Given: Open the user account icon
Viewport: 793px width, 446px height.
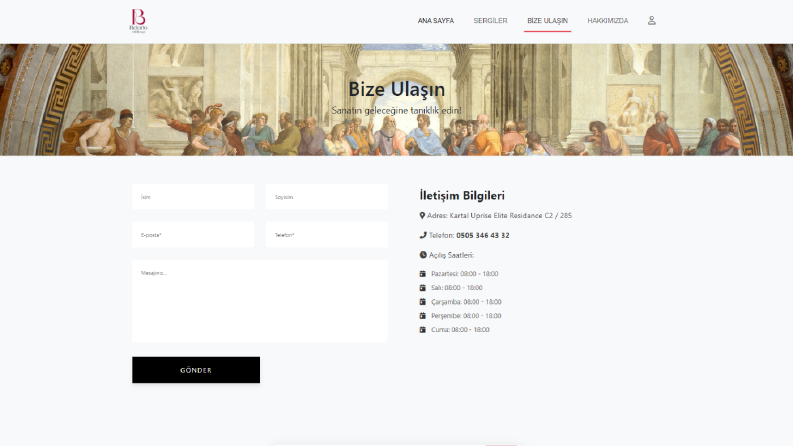Looking at the screenshot, I should point(651,20).
